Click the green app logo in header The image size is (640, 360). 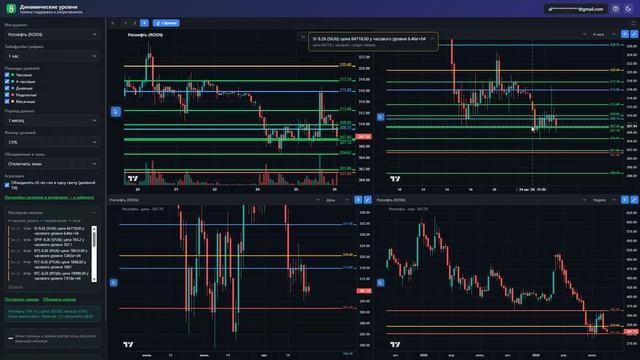[11, 9]
